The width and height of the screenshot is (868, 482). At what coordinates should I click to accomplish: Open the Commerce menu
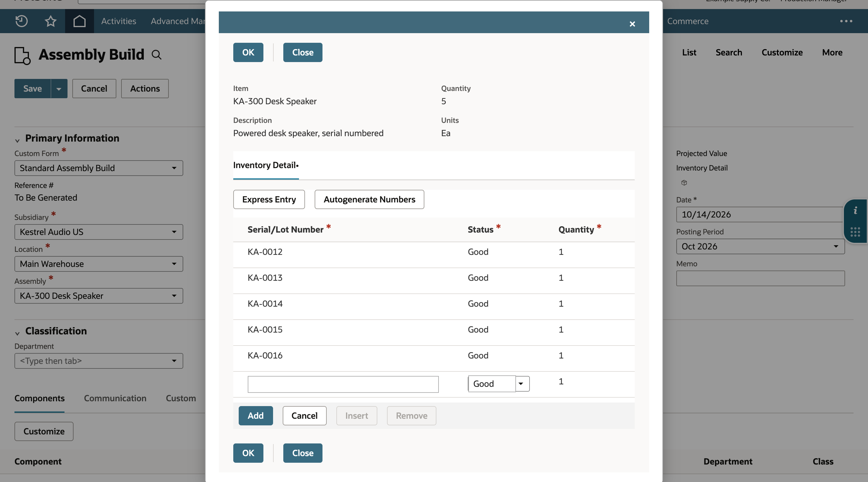[x=688, y=21]
